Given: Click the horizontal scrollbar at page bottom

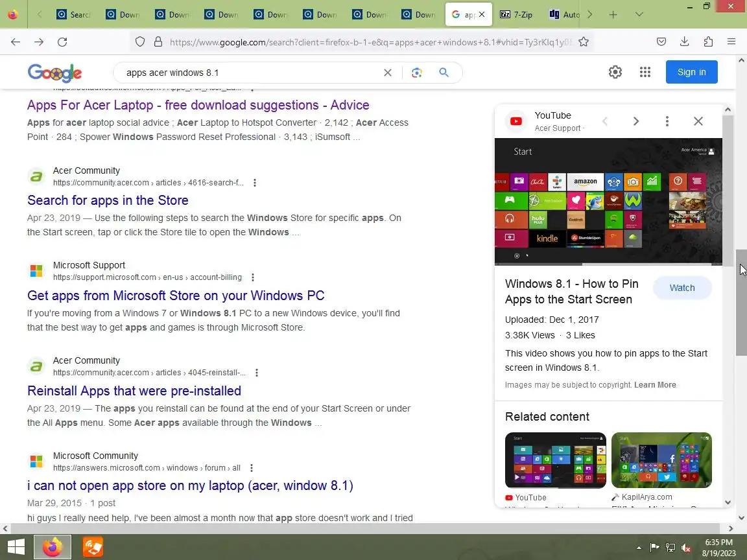Looking at the screenshot, I should [x=365, y=529].
